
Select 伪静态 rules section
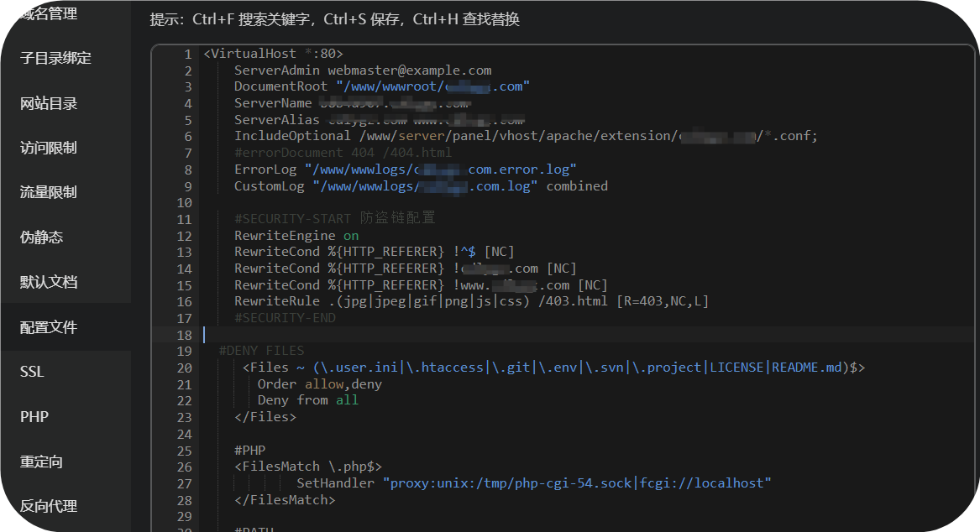coord(40,237)
